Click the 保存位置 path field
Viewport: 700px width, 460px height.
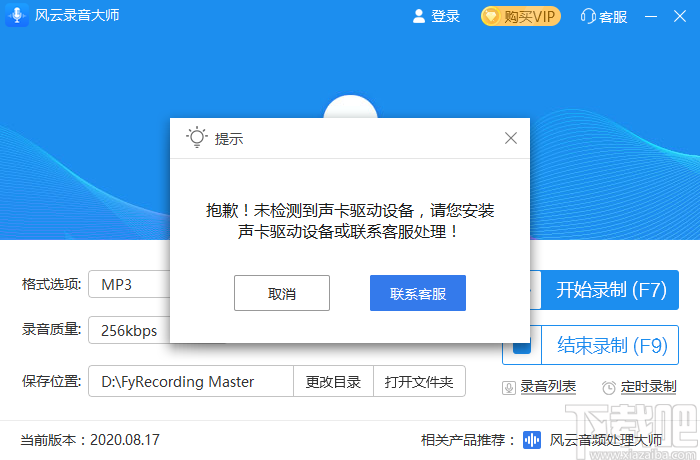[191, 381]
